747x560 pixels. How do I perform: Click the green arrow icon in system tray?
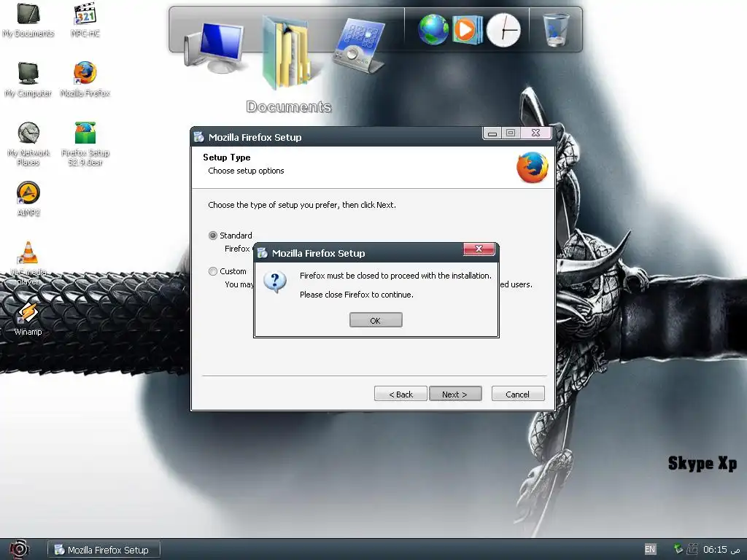678,549
